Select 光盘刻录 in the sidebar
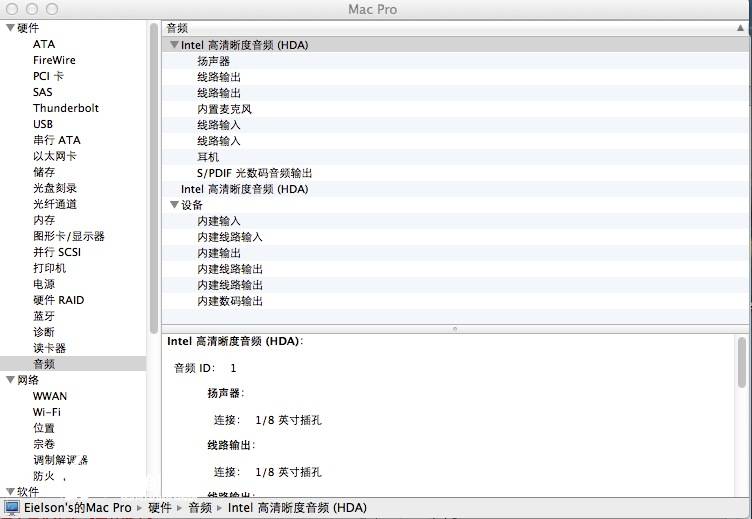This screenshot has width=752, height=519. click(x=55, y=188)
